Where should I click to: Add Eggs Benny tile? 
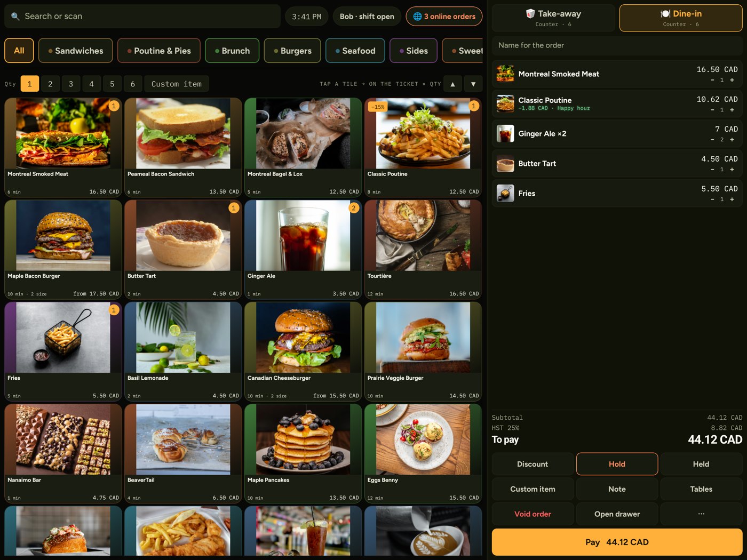point(423,454)
